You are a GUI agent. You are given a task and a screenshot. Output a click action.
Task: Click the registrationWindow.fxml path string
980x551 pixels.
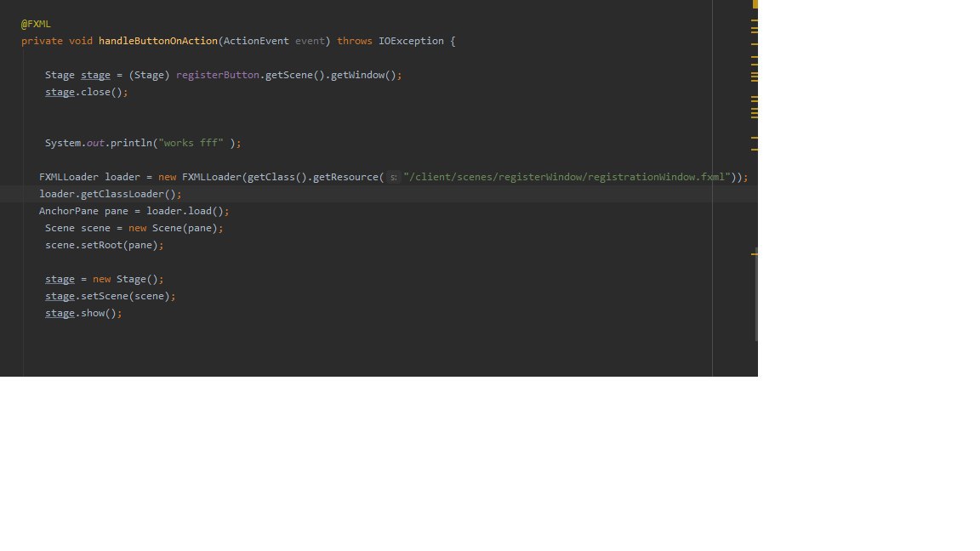pyautogui.click(x=567, y=177)
